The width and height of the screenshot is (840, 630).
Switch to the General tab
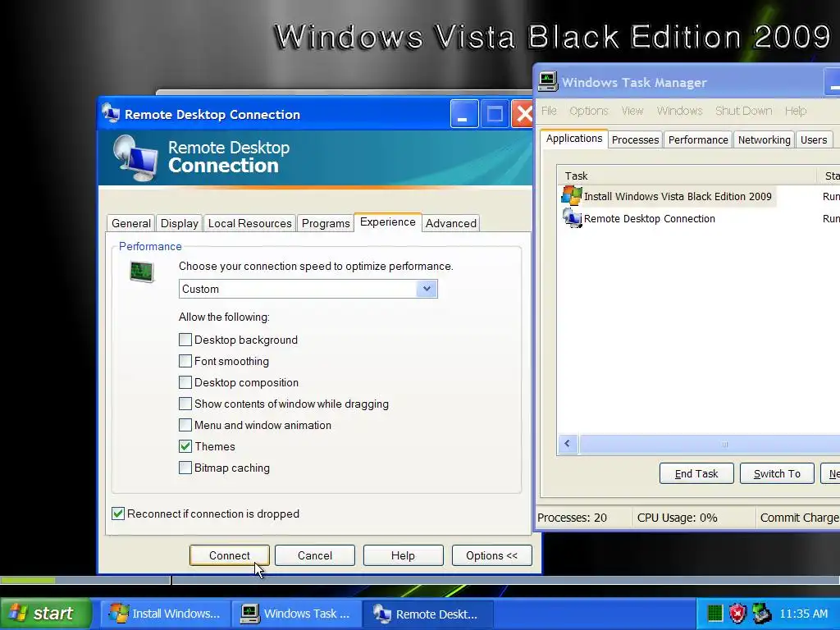(130, 223)
